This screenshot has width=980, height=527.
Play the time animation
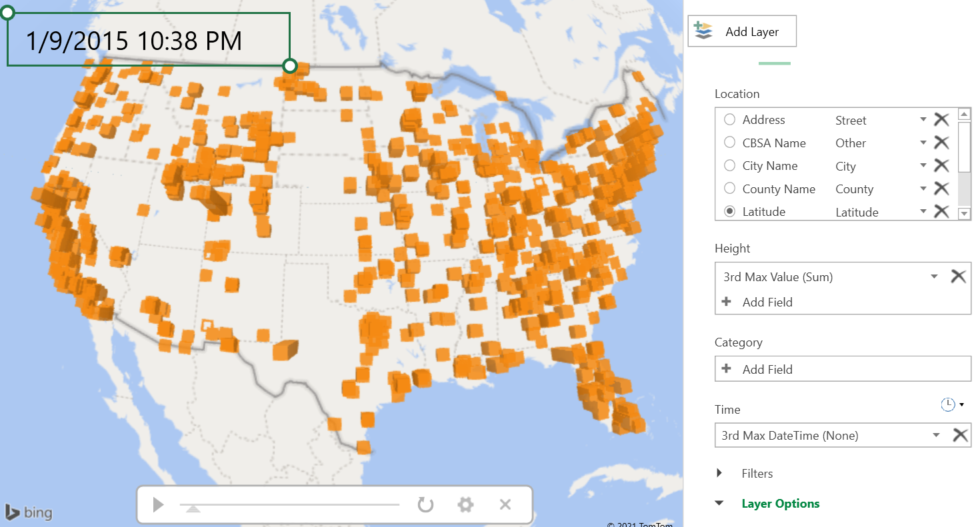(158, 504)
